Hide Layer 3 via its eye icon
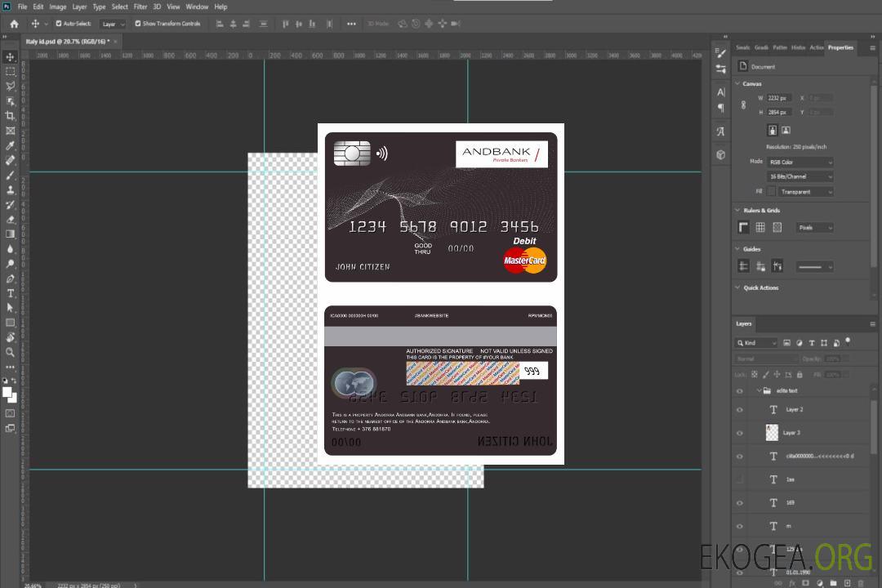 coord(740,433)
